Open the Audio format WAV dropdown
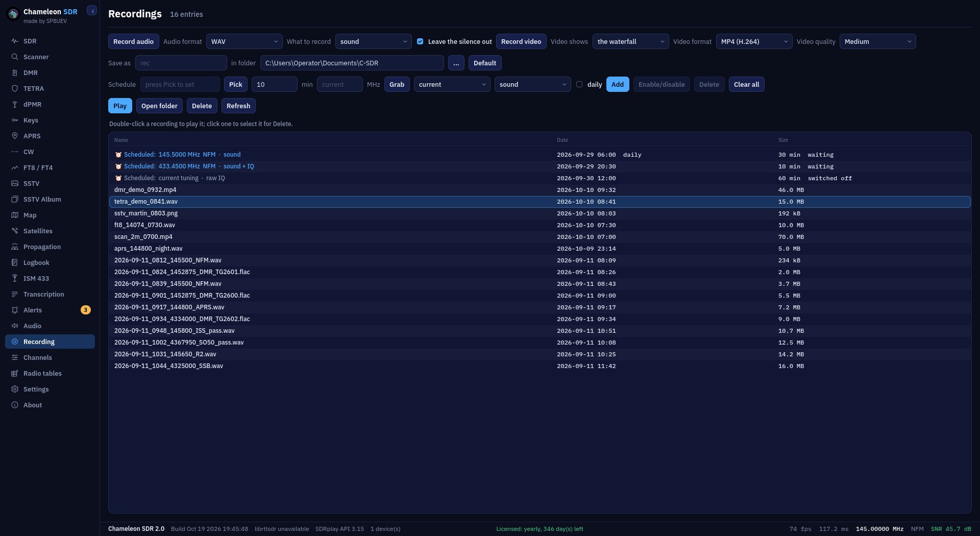 244,41
